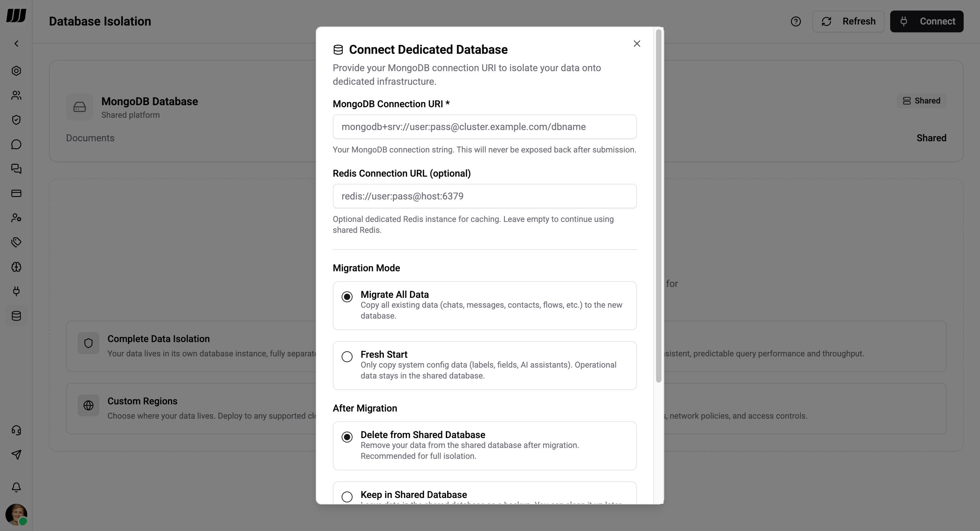Select the AI brain sidebar icon
980x531 pixels.
(x=16, y=267)
